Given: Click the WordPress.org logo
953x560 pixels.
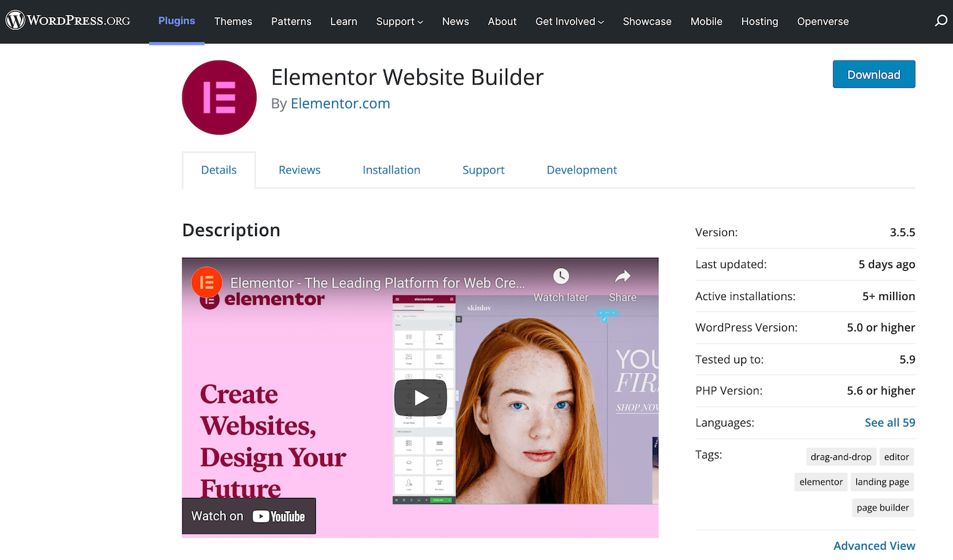Looking at the screenshot, I should [x=68, y=21].
